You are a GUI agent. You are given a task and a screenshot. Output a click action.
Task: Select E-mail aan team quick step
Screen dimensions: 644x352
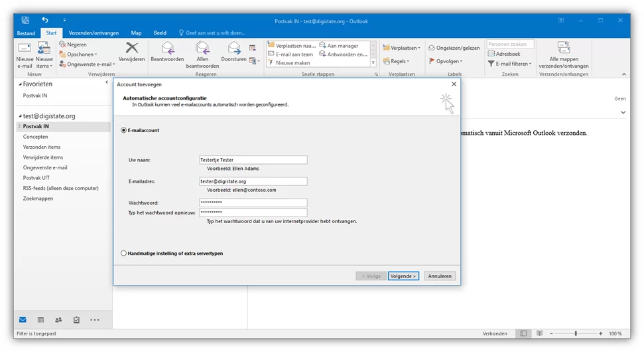click(290, 54)
